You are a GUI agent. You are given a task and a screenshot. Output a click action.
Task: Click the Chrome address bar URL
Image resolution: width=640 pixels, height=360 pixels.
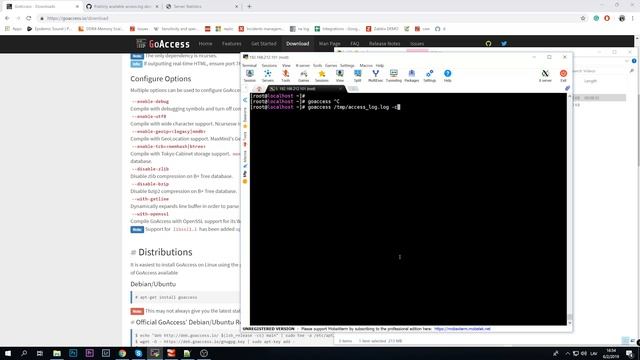click(x=77, y=18)
